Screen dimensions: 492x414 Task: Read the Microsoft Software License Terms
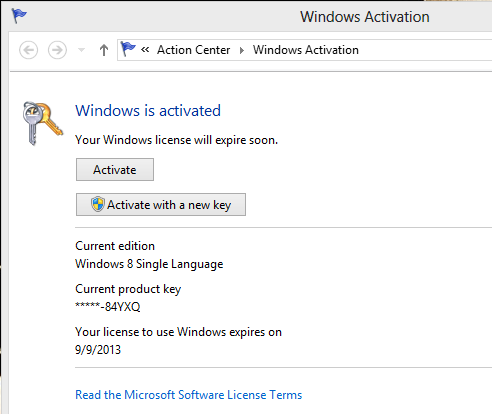click(x=189, y=395)
